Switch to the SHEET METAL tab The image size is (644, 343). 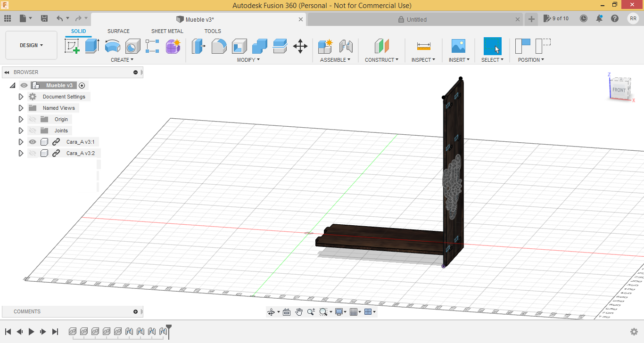point(167,31)
